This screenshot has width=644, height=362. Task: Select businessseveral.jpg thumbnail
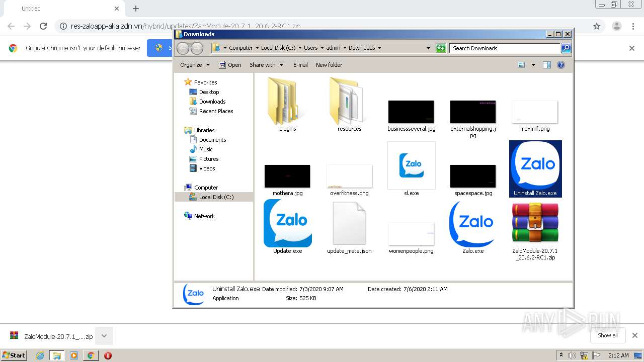click(411, 112)
